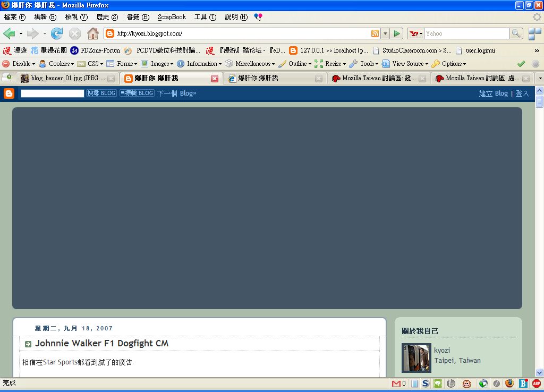The width and height of the screenshot is (544, 392).
Task: Click the 登入 sign-in link
Action: [522, 93]
